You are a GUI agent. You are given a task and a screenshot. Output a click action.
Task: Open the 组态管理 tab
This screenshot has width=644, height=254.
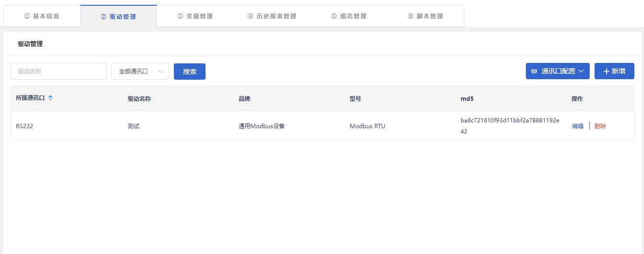point(349,16)
